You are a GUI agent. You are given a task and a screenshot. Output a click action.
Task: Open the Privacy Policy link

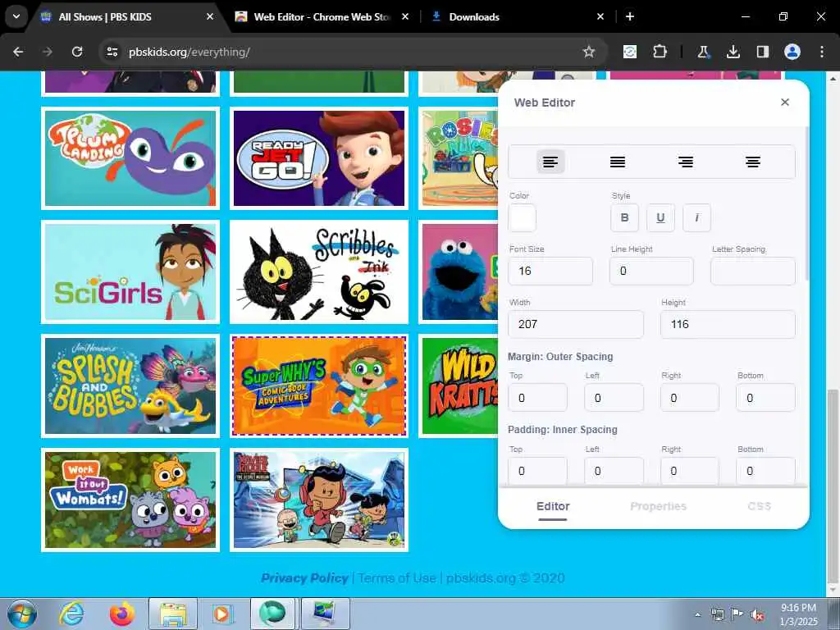pos(304,578)
